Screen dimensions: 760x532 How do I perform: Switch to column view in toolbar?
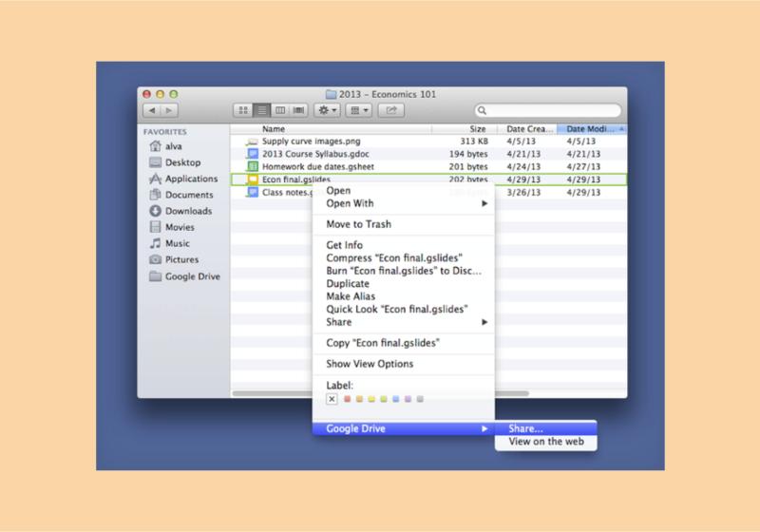coord(279,111)
